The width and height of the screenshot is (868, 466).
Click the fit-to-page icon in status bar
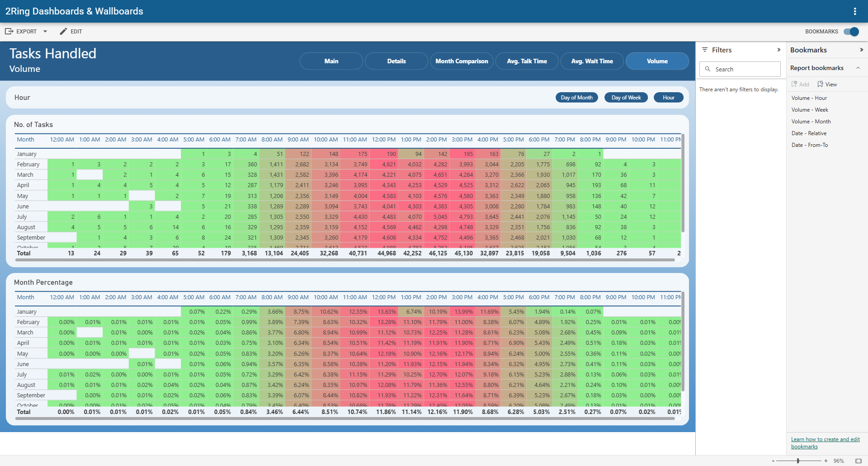(x=859, y=461)
